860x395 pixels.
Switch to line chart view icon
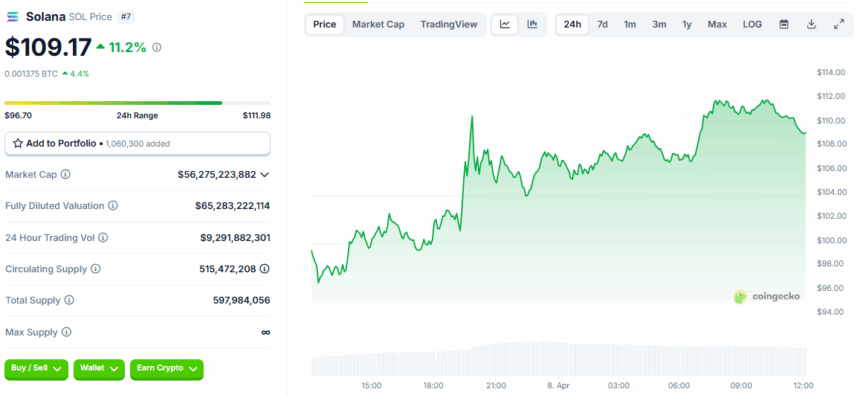[505, 24]
